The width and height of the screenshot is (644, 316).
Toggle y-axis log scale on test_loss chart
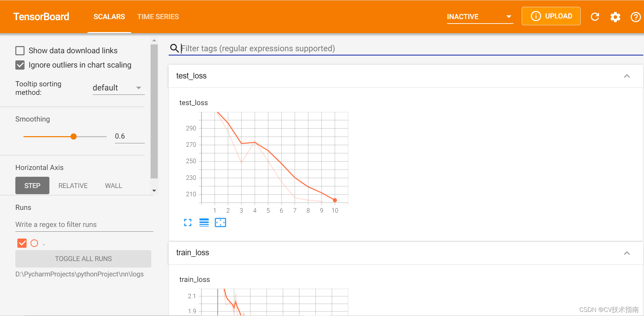[x=204, y=222]
